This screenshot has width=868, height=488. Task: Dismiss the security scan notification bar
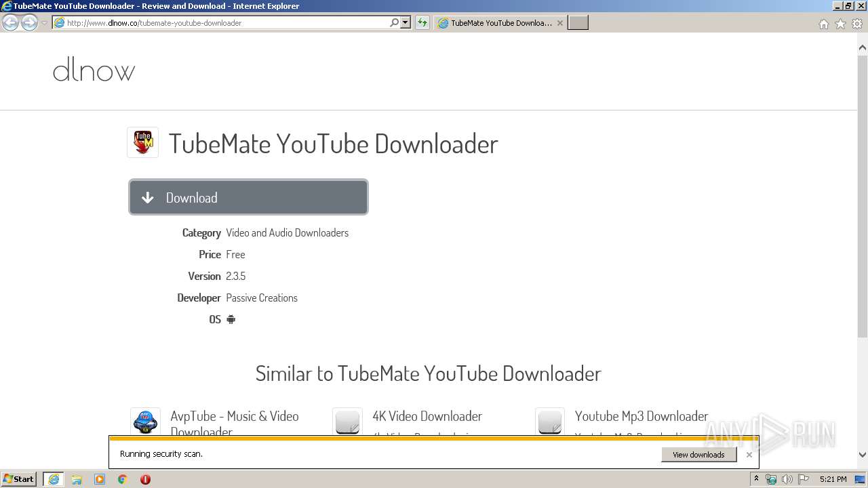click(x=749, y=455)
